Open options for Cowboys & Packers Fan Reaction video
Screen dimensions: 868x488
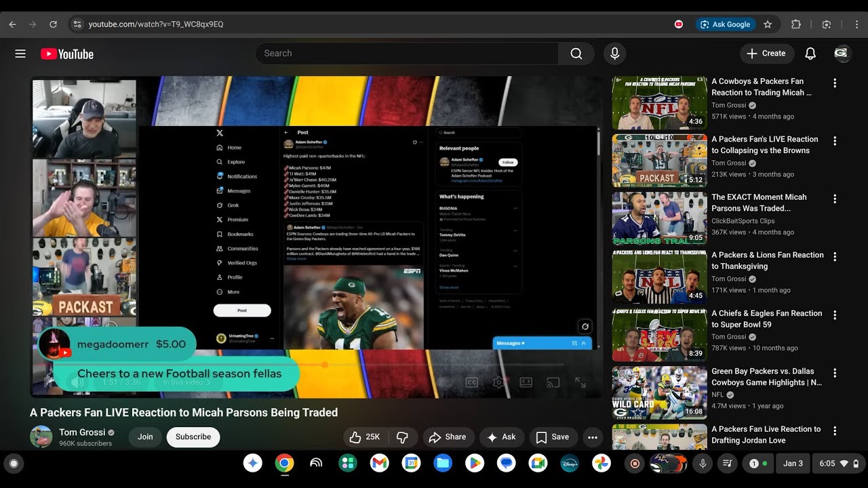click(835, 83)
